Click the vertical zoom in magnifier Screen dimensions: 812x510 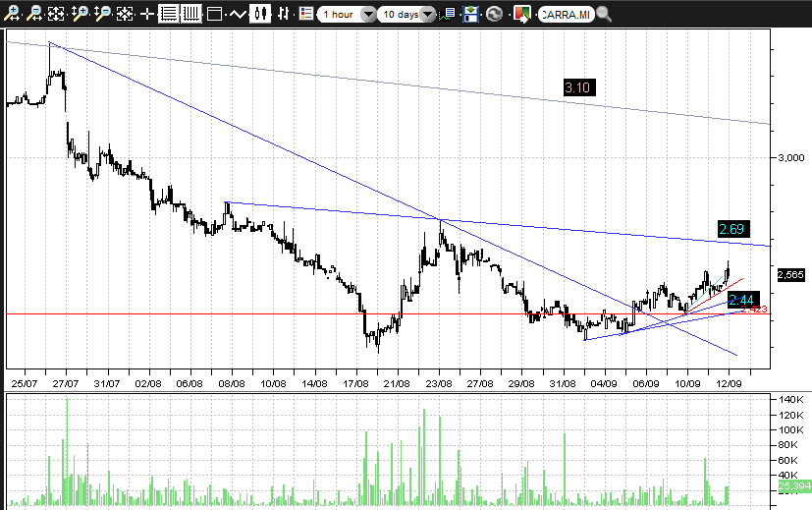[x=80, y=14]
